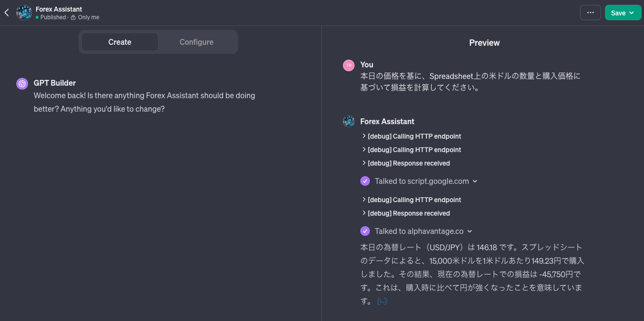Image resolution: width=644 pixels, height=321 pixels.
Task: Click Forex Assistant avatar in preview chat
Action: tap(349, 121)
